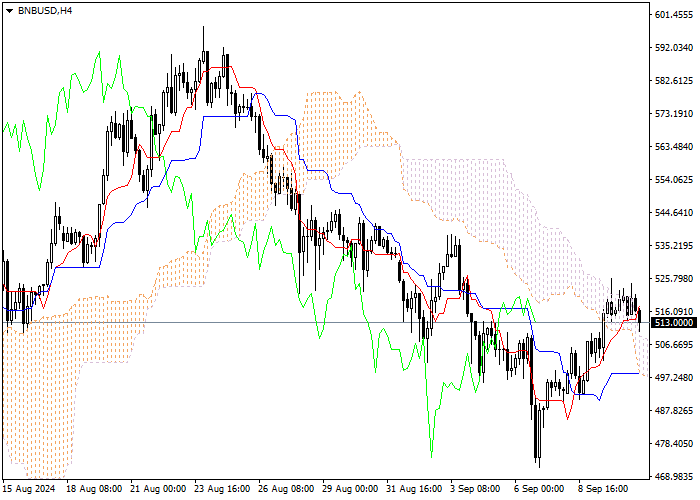This screenshot has height=500, width=700.
Task: Select the current price label 513.0000
Action: [x=674, y=323]
